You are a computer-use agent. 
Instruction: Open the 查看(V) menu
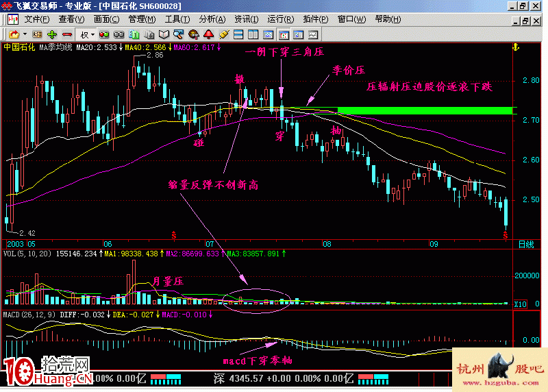pyautogui.click(x=71, y=19)
